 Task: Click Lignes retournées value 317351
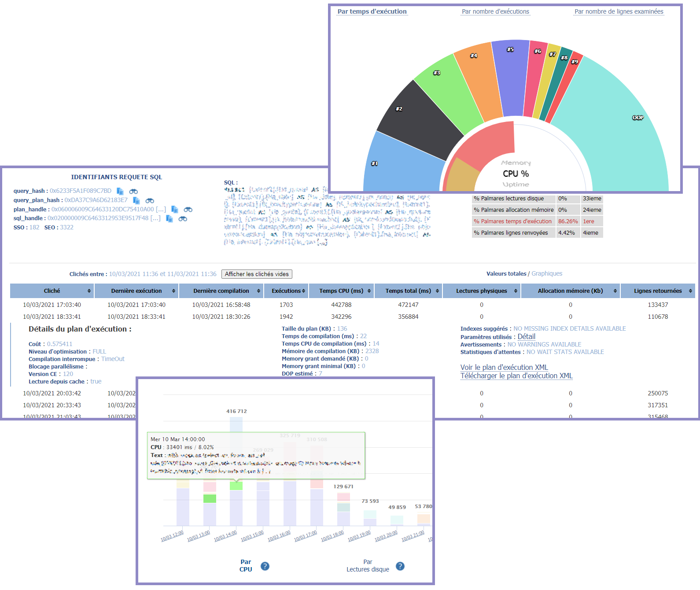pos(658,405)
